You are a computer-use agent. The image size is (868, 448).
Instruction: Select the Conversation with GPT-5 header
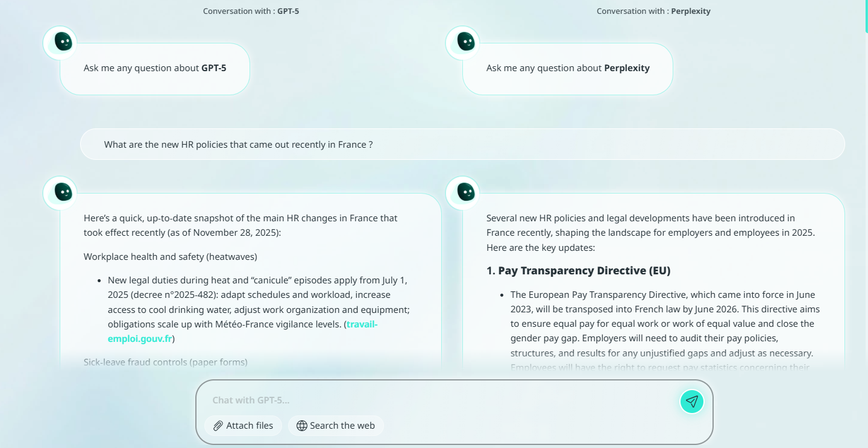coord(251,11)
